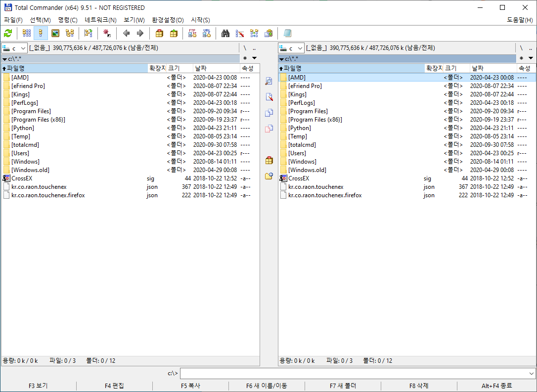Sort left panel by 날짜 column header
The width and height of the screenshot is (537, 392).
pos(217,68)
